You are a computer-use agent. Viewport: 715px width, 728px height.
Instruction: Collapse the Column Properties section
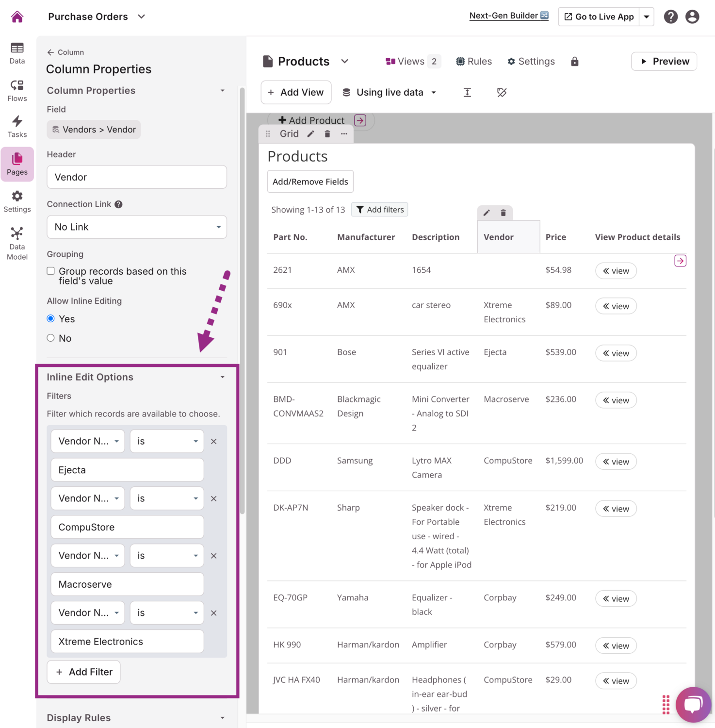tap(222, 91)
